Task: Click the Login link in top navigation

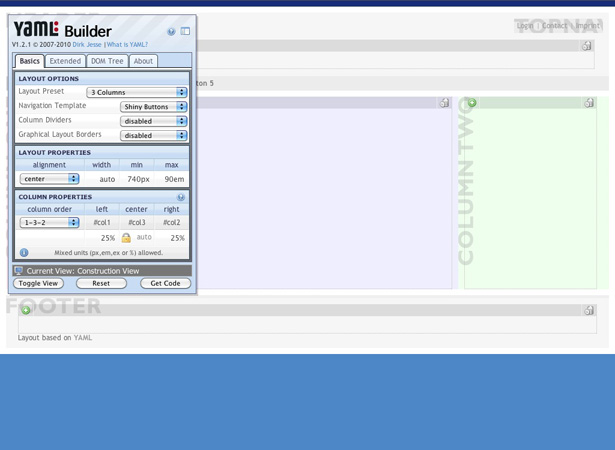Action: click(525, 26)
